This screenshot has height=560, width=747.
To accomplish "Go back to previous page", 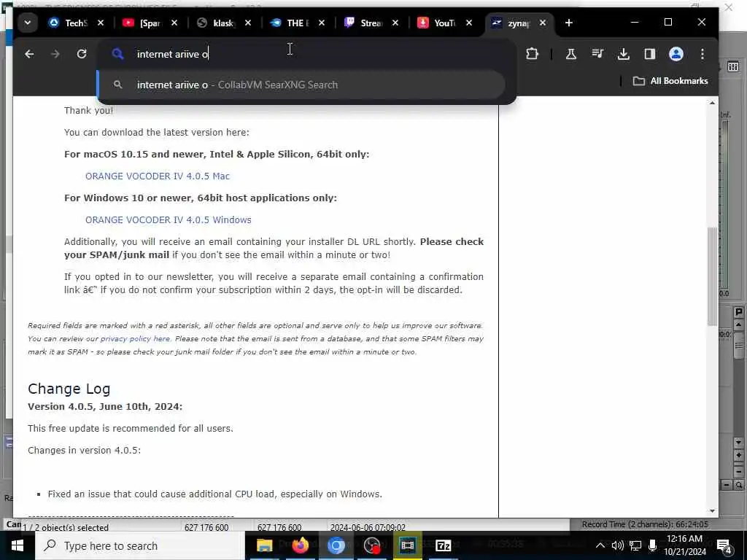I will click(29, 54).
